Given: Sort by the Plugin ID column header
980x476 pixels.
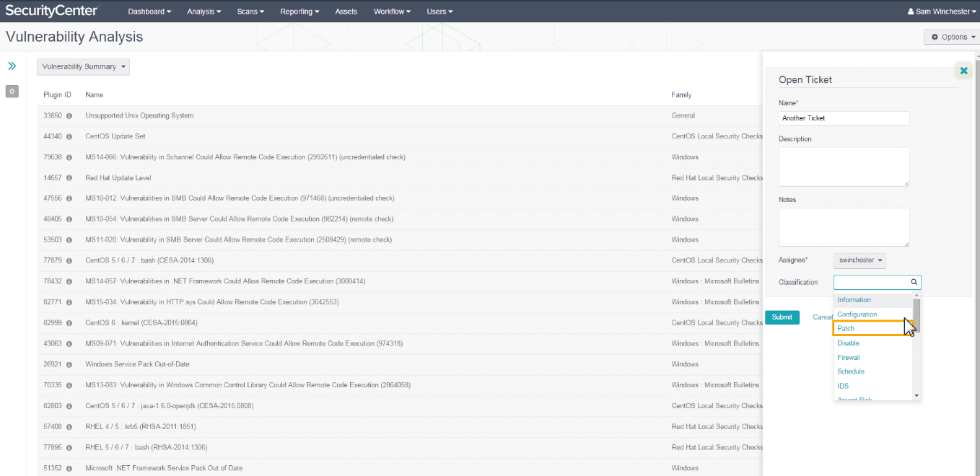Looking at the screenshot, I should (x=57, y=94).
